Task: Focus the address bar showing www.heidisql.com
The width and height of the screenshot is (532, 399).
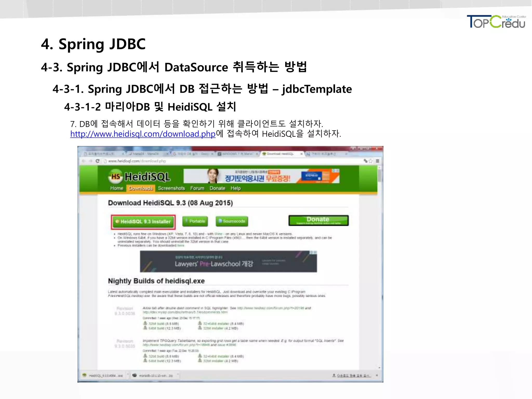Action: [232, 161]
